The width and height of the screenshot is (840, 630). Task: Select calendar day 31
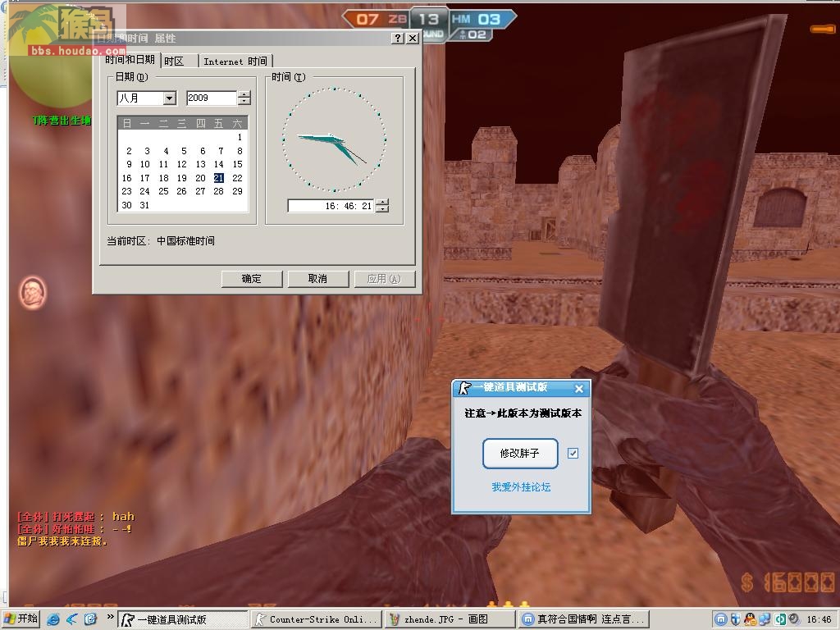click(x=144, y=205)
